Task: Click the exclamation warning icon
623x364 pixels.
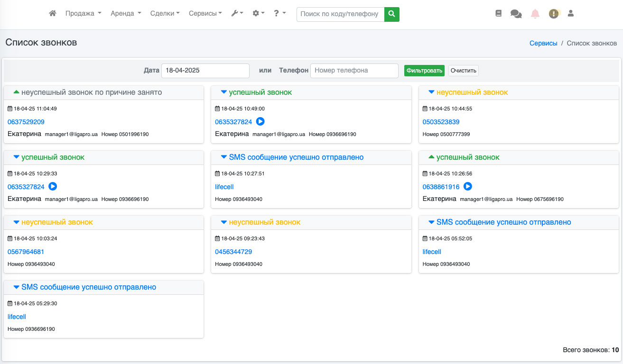Action: [553, 14]
